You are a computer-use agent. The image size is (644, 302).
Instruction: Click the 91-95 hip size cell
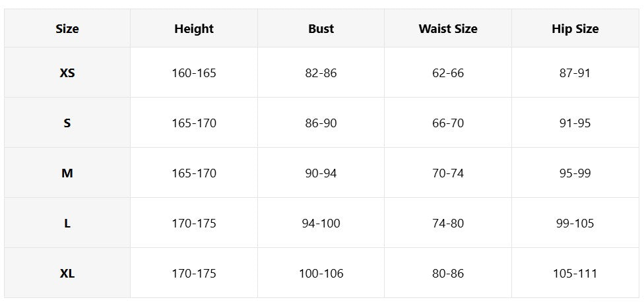(x=575, y=123)
